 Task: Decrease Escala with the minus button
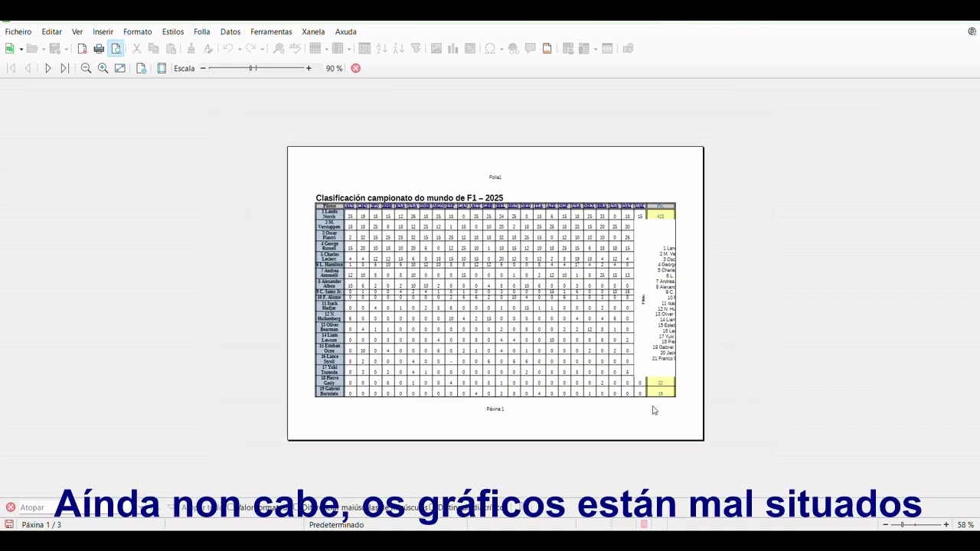tap(203, 69)
